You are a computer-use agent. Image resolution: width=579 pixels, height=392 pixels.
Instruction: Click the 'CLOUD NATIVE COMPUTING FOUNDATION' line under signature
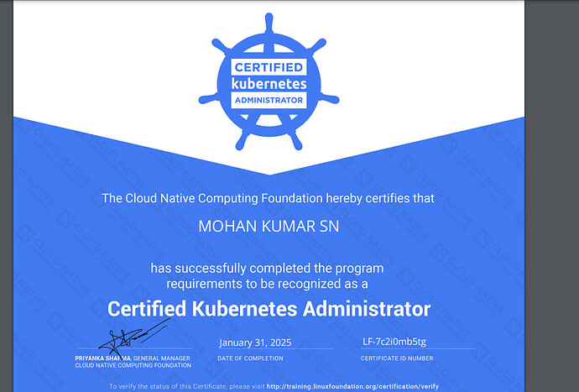coord(133,365)
